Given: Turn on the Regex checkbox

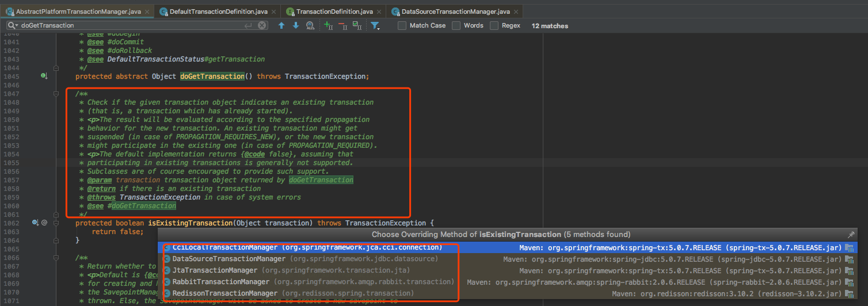Looking at the screenshot, I should [x=494, y=25].
